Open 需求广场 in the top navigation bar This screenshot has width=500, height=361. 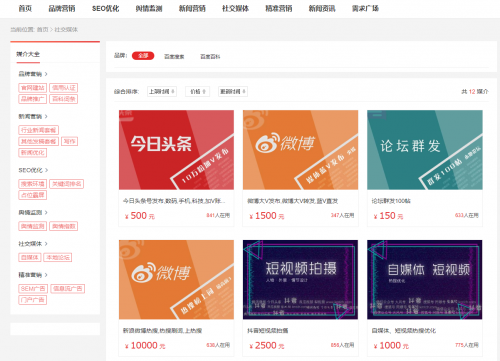pyautogui.click(x=365, y=8)
